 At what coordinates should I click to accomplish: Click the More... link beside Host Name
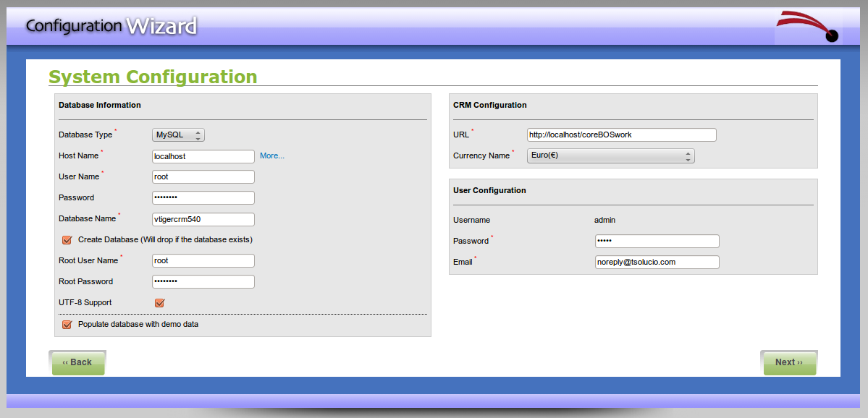(x=272, y=156)
